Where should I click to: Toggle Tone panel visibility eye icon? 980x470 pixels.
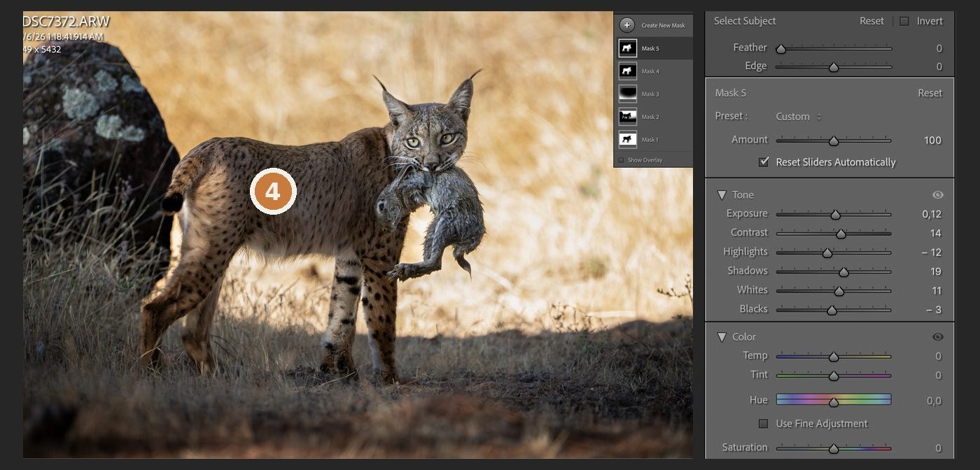point(938,194)
